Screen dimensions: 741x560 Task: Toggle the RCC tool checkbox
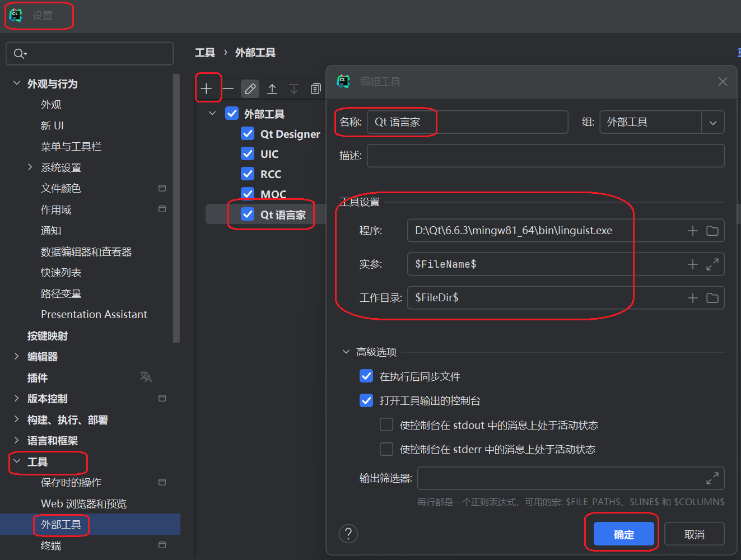248,174
